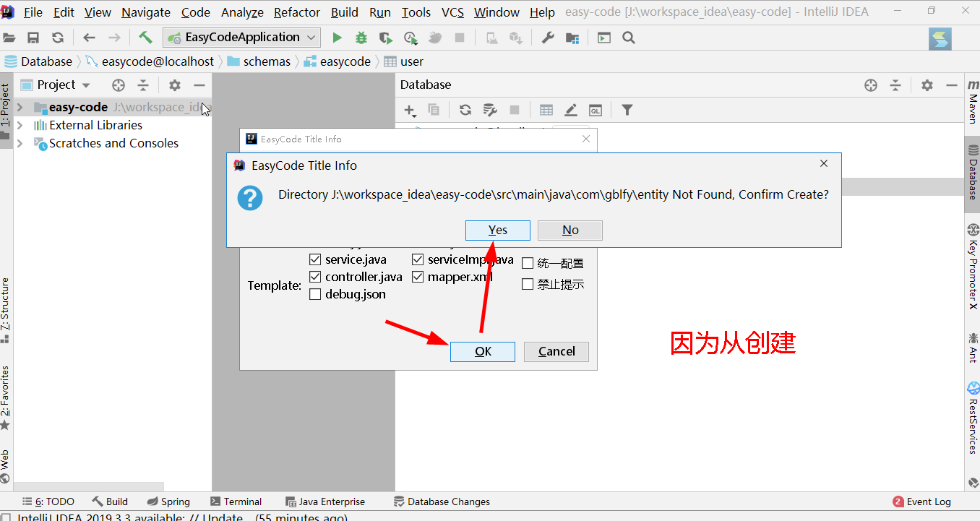Viewport: 980px width, 521px height.
Task: Filter Database tree with funnel icon
Action: [627, 110]
